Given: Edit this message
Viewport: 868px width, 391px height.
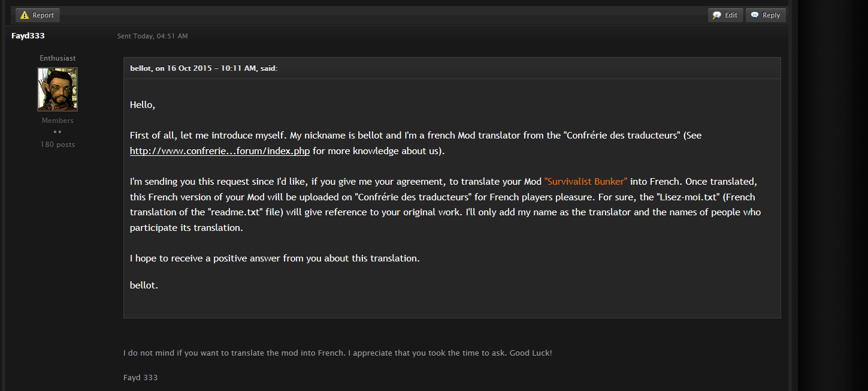Looking at the screenshot, I should click(x=725, y=15).
